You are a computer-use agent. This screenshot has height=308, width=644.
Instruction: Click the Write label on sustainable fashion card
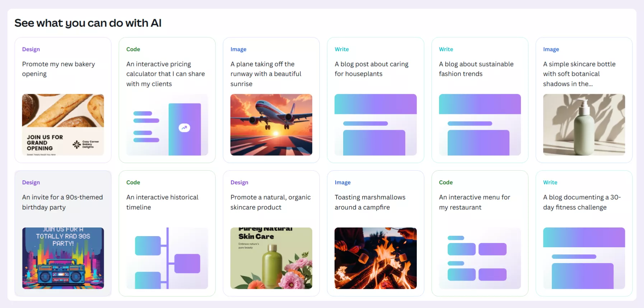[x=446, y=49]
